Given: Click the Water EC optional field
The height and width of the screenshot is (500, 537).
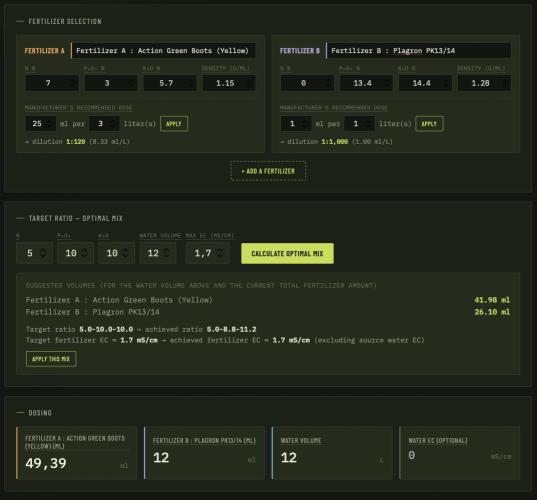Looking at the screenshot, I should tap(460, 455).
